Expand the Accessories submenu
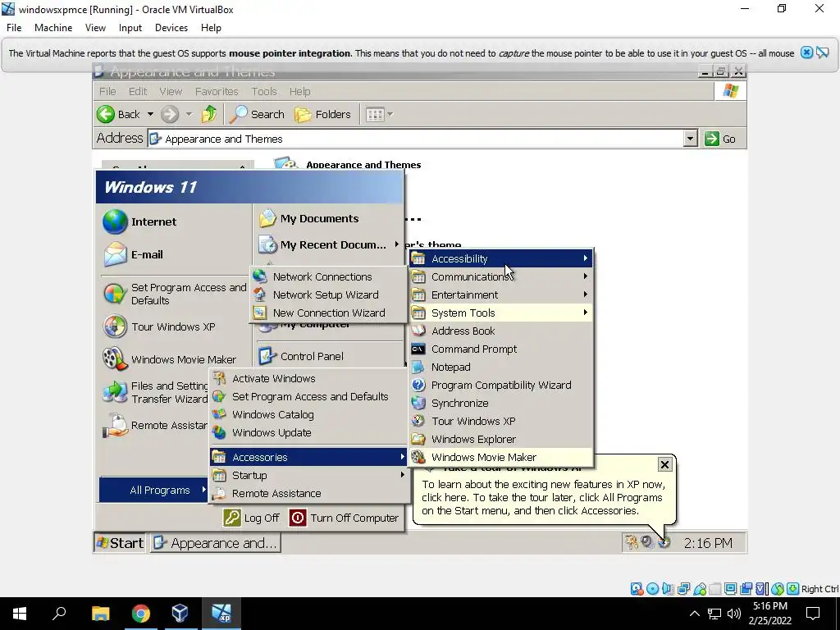This screenshot has height=630, width=840. click(x=308, y=457)
